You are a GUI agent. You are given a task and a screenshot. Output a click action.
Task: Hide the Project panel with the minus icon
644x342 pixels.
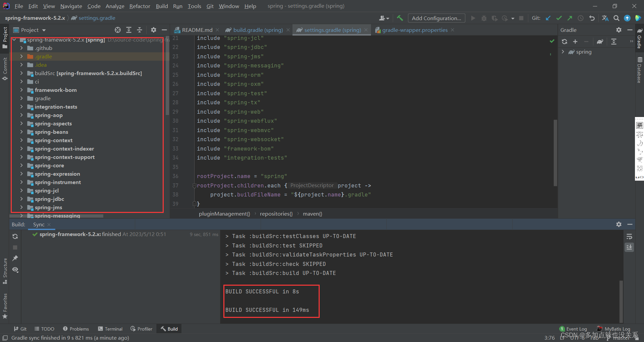[x=164, y=30]
